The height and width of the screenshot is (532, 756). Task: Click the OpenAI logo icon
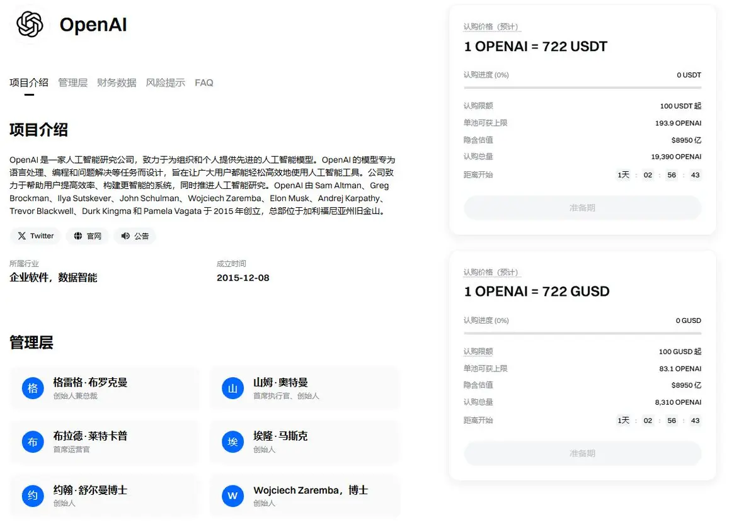click(30, 25)
